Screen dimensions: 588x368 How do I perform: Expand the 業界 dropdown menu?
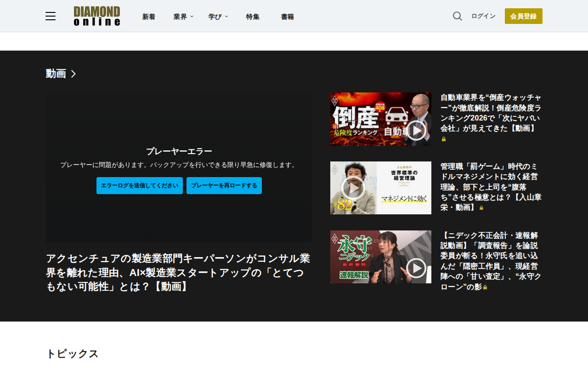click(183, 17)
